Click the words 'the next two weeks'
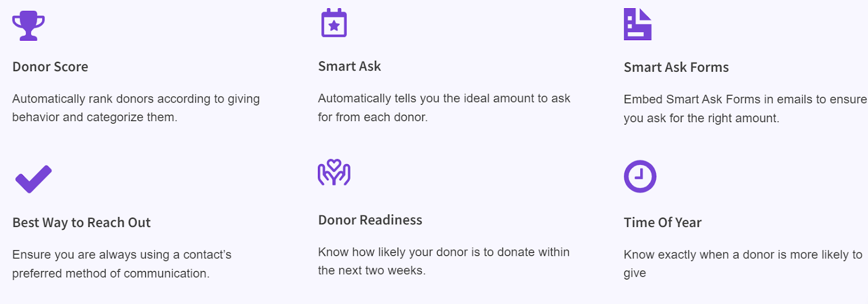 (x=371, y=270)
